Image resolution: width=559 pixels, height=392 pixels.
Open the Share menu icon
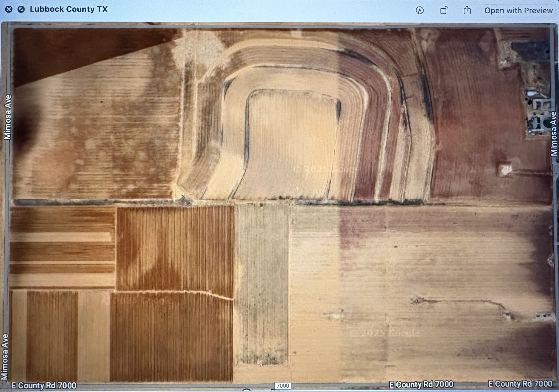tap(467, 10)
